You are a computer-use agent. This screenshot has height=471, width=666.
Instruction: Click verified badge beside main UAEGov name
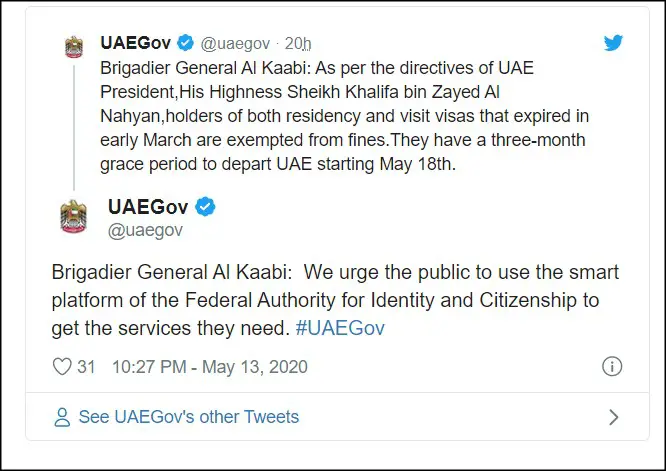[x=205, y=207]
